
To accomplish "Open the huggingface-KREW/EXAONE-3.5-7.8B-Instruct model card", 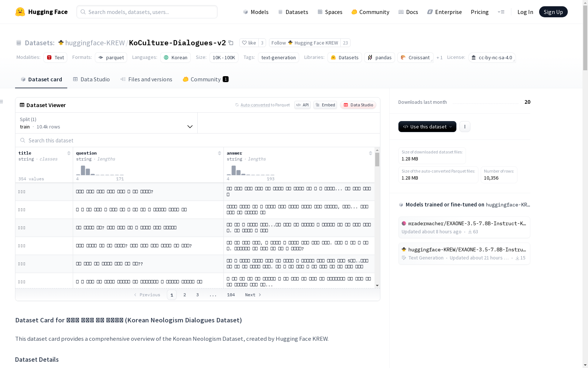I will coord(464,254).
